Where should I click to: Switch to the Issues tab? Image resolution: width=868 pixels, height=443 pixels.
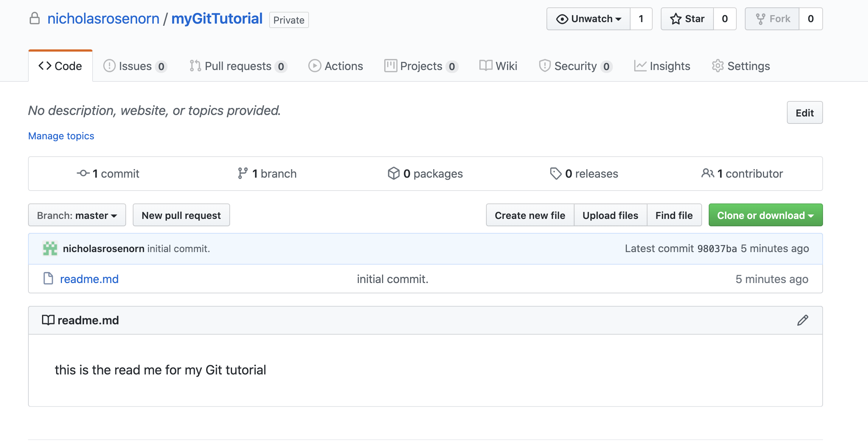[135, 66]
